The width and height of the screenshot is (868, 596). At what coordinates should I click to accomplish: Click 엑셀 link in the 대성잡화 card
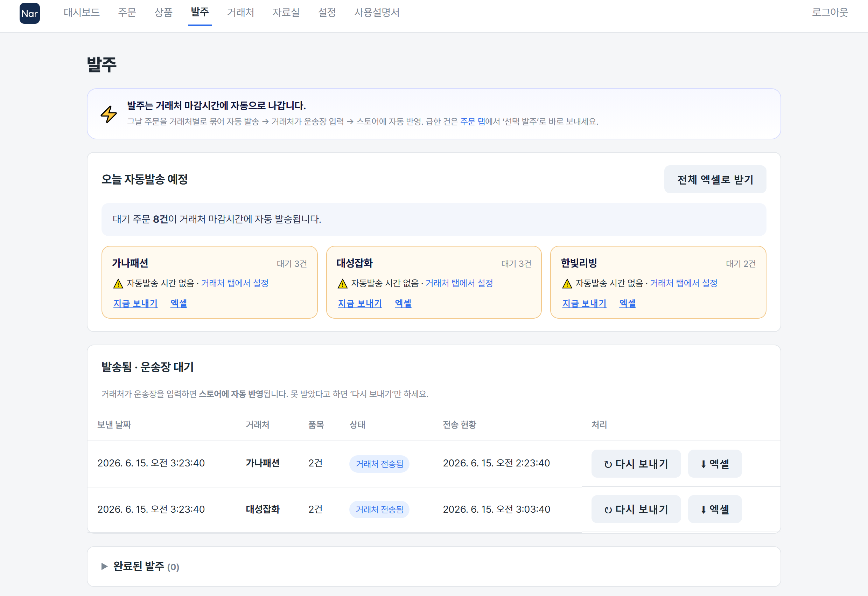coord(403,303)
